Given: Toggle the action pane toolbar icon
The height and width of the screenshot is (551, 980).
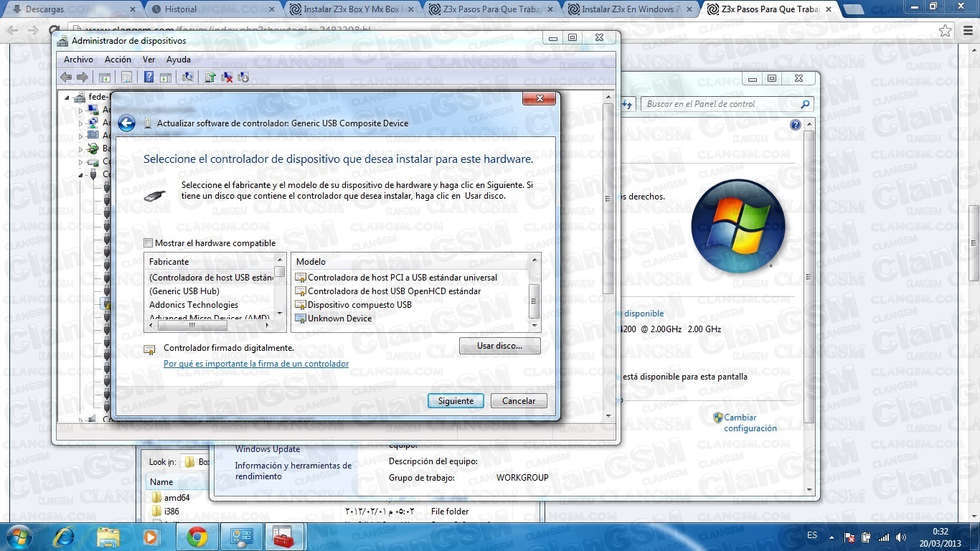Looking at the screenshot, I should [165, 77].
